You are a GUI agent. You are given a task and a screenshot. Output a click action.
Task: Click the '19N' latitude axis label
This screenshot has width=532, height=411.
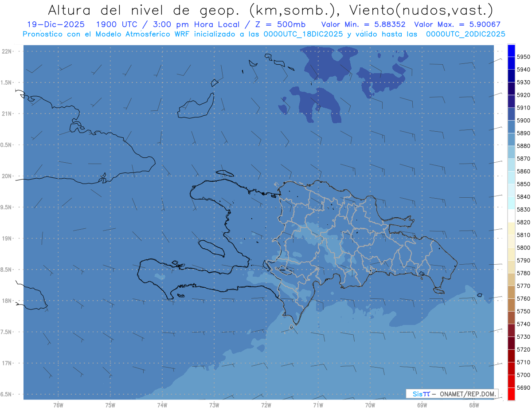tap(7, 238)
